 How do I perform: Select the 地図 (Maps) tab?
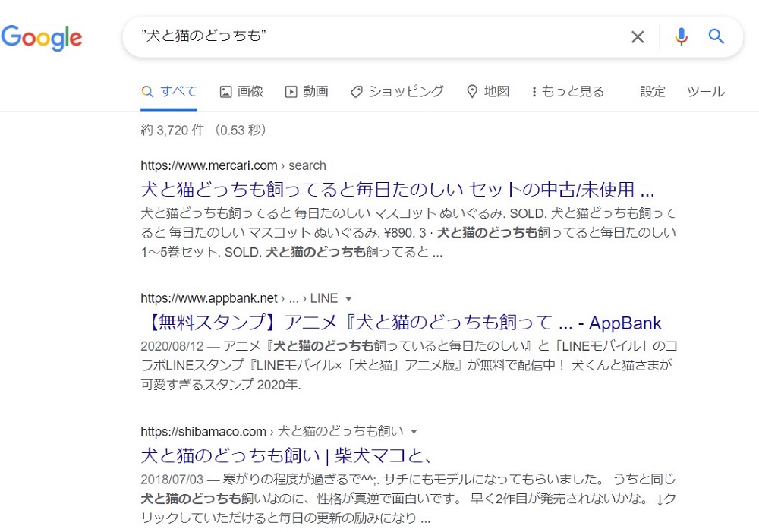click(x=487, y=92)
